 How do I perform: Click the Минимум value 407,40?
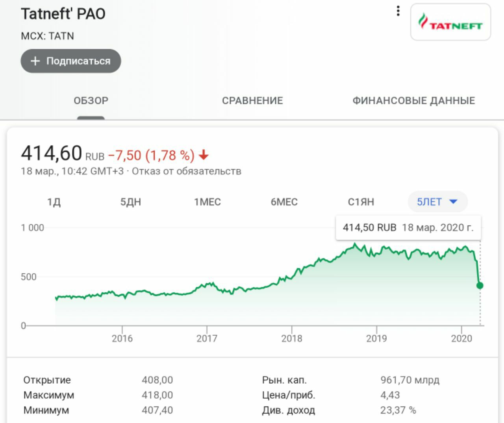[x=157, y=410]
